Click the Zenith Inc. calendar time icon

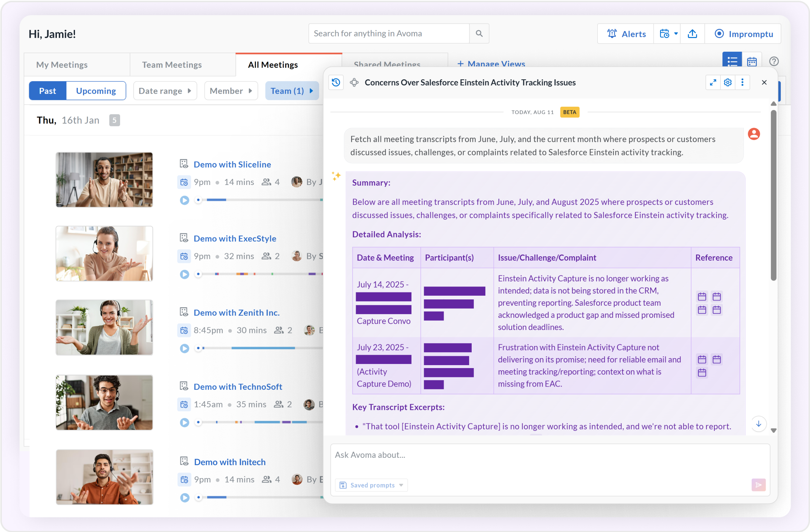click(184, 330)
